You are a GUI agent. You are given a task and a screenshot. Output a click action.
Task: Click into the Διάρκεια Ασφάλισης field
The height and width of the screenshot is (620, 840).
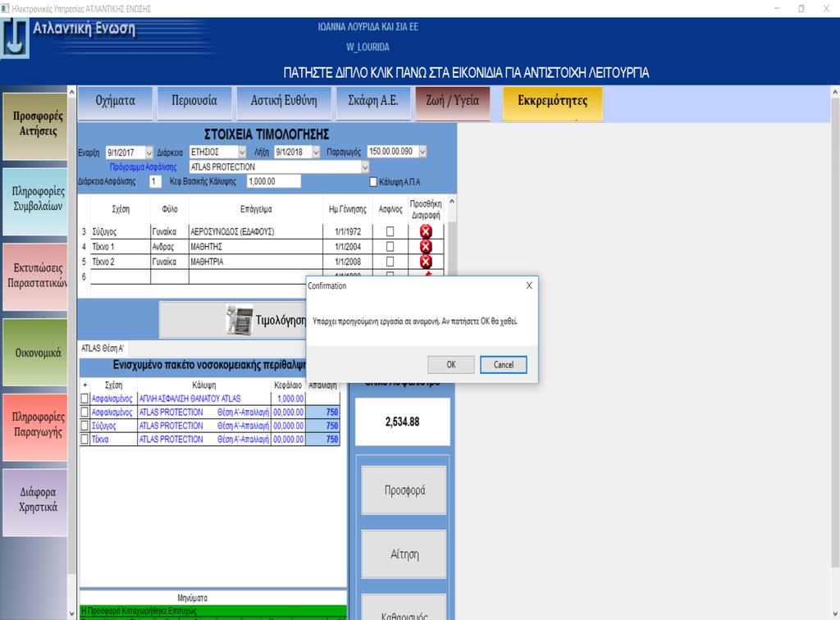tap(155, 181)
